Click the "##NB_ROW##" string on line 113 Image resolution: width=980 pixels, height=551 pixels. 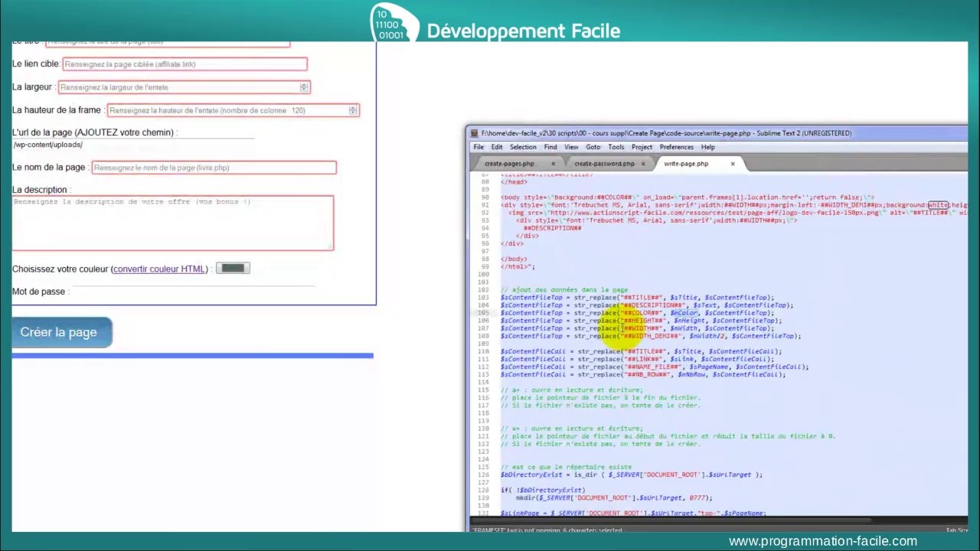click(647, 374)
